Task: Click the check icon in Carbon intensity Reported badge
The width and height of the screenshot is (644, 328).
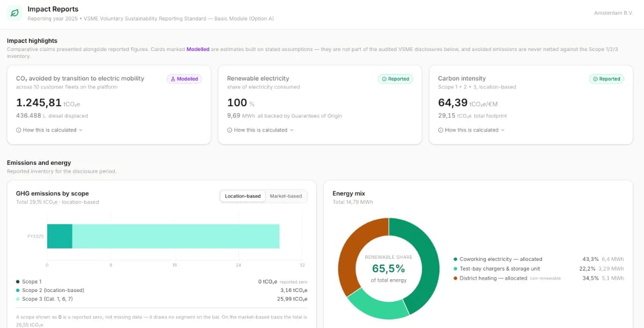Action: (595, 79)
